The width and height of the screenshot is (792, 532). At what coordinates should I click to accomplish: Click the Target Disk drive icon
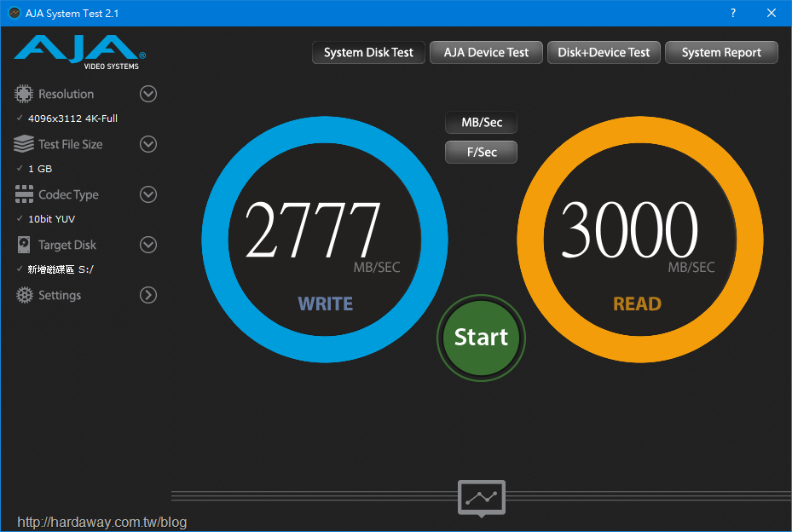click(x=24, y=245)
